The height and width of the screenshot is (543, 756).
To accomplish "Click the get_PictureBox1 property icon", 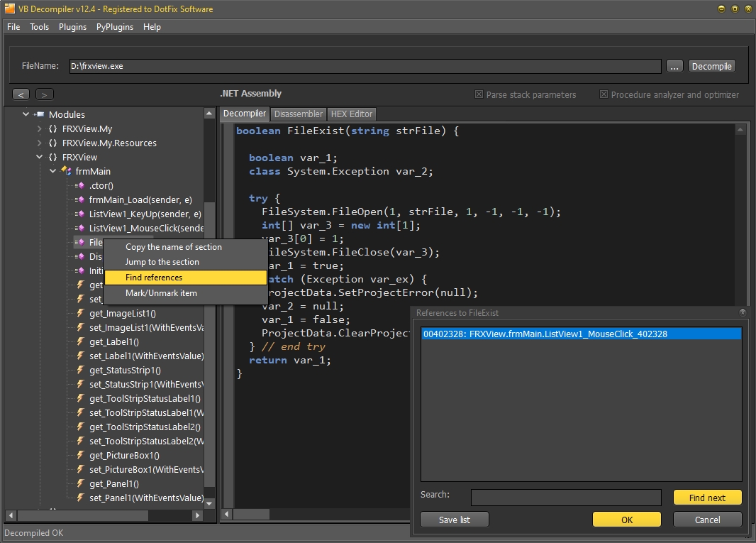I will point(81,455).
